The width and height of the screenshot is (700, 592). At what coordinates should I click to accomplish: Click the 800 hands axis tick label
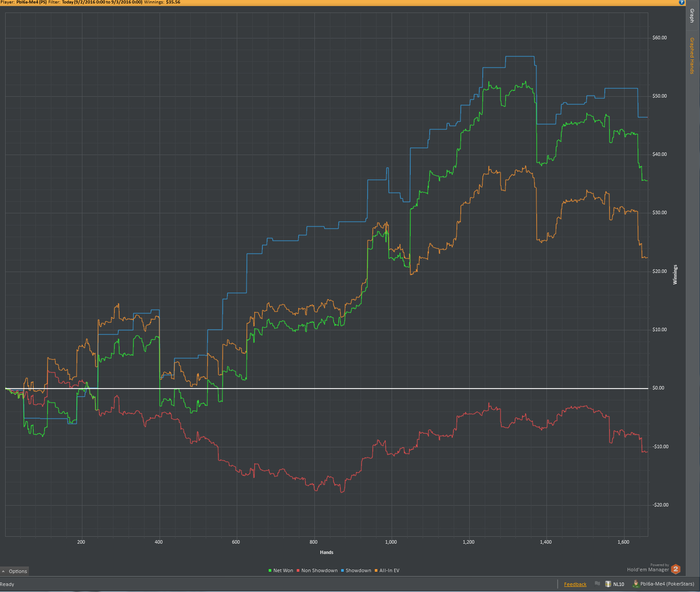coord(313,542)
